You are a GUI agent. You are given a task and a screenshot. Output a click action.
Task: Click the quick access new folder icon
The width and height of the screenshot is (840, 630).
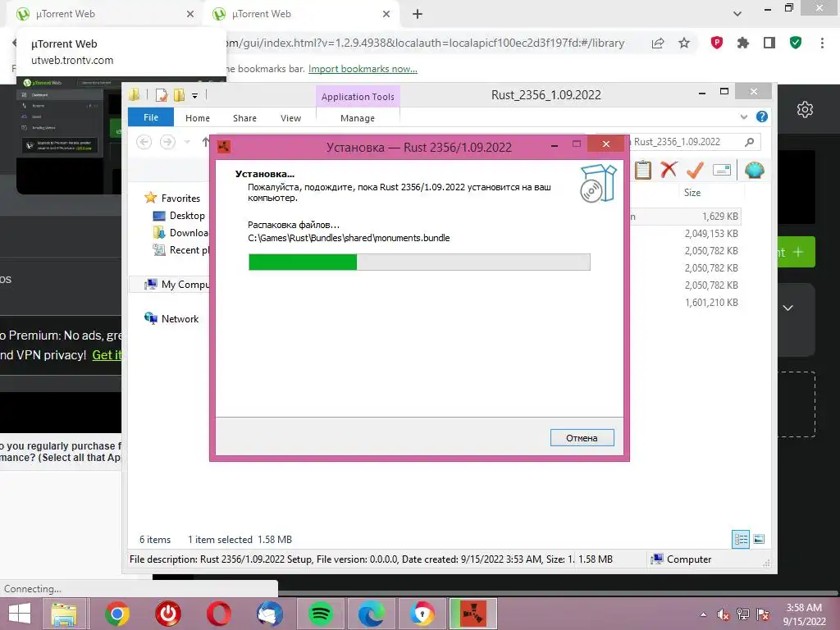tap(179, 95)
